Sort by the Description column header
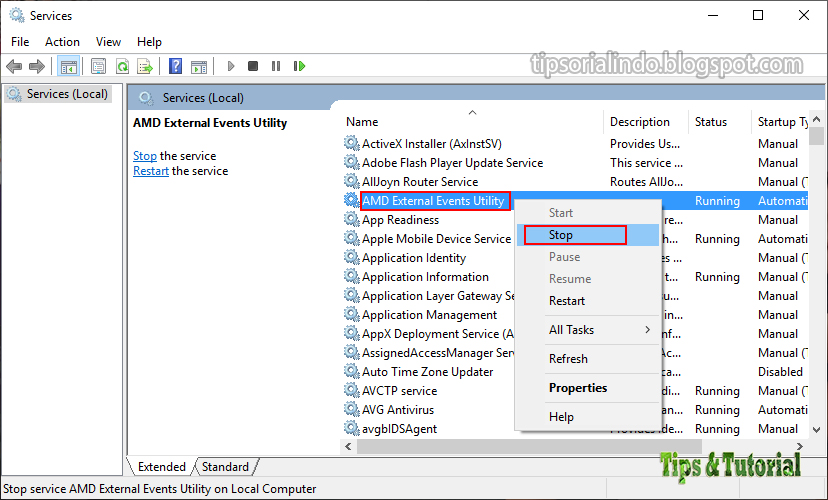This screenshot has width=828, height=500. 646,121
